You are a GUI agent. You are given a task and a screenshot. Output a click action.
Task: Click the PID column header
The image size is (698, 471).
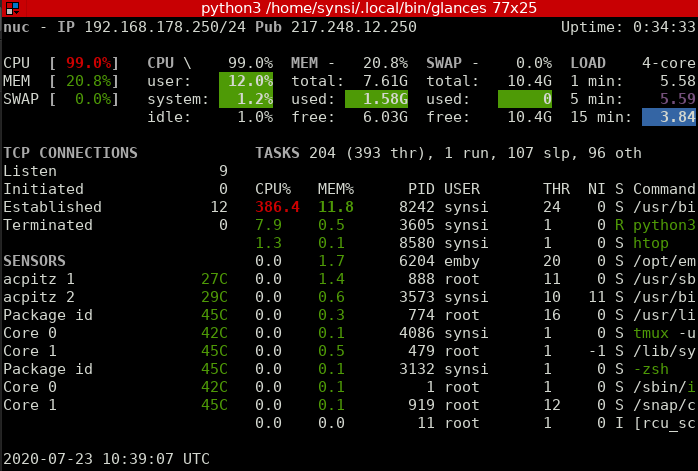pyautogui.click(x=421, y=189)
